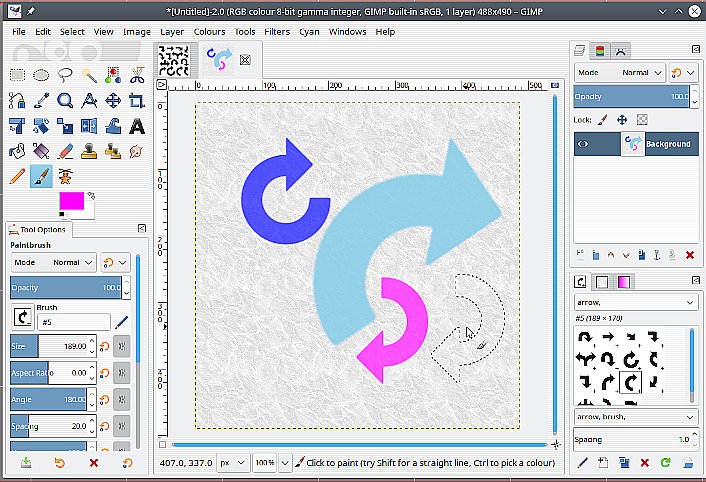The height and width of the screenshot is (482, 706).
Task: Delete tool preset red X button
Action: tap(94, 463)
